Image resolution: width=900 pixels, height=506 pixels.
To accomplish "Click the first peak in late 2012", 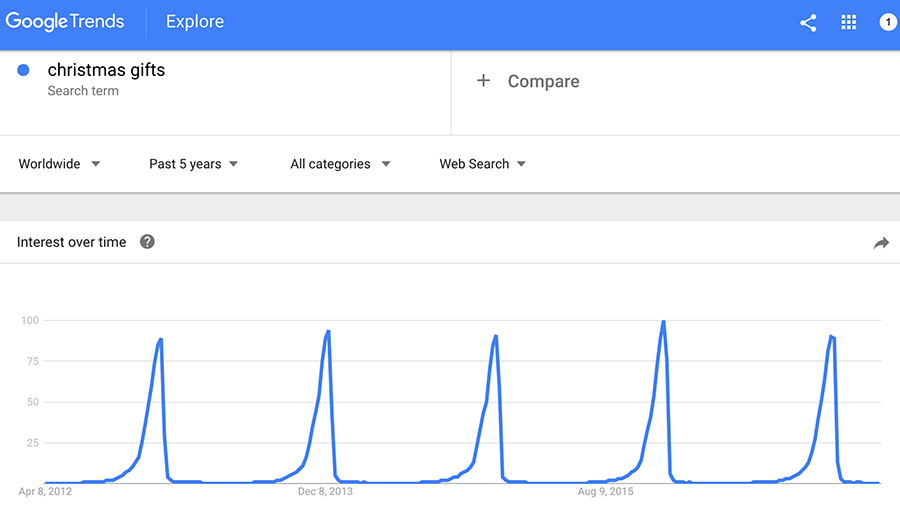I will [x=160, y=340].
